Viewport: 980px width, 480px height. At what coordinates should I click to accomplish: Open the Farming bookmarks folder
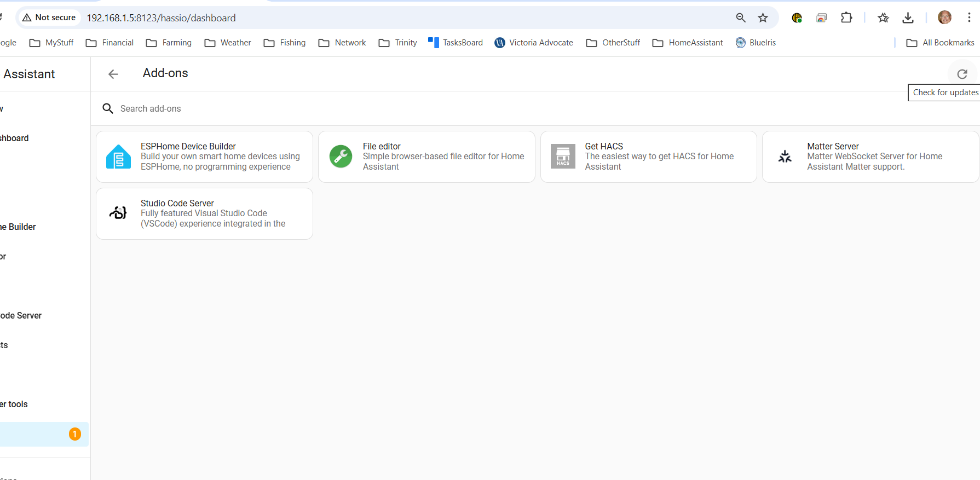tap(169, 43)
